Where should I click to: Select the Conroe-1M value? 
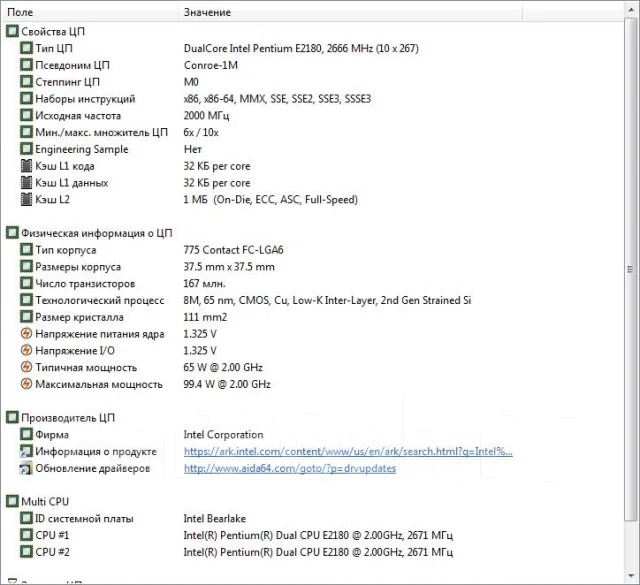click(211, 65)
